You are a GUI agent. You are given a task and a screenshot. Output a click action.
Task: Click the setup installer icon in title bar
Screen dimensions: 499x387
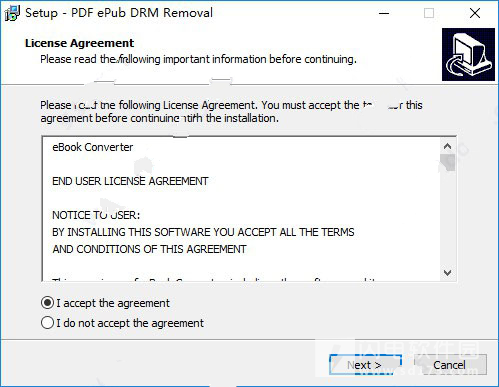click(12, 13)
